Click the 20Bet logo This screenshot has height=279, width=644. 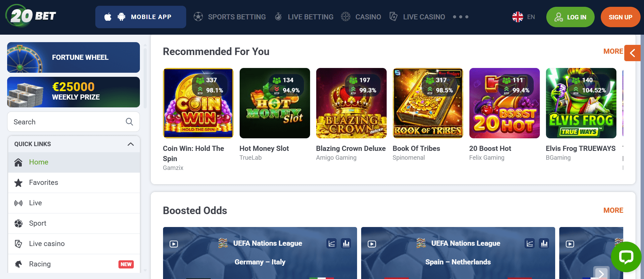click(31, 16)
